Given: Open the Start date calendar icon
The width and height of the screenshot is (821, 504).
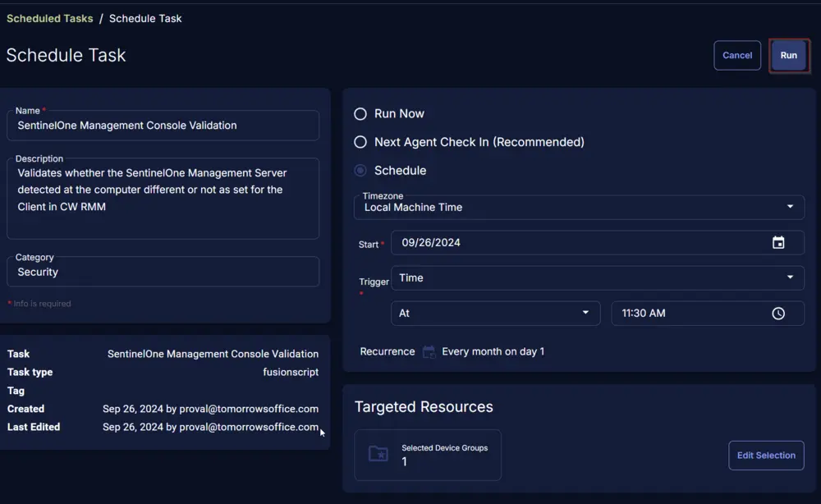Looking at the screenshot, I should pos(778,242).
